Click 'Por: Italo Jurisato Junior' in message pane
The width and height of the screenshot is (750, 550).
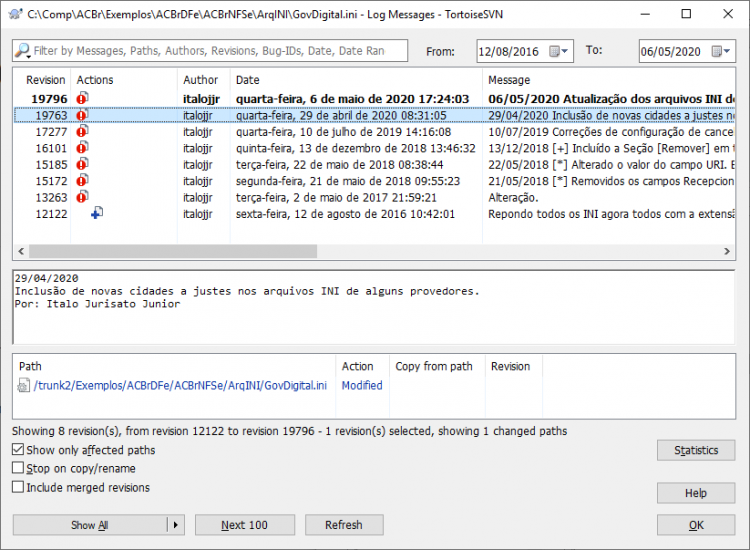click(97, 304)
